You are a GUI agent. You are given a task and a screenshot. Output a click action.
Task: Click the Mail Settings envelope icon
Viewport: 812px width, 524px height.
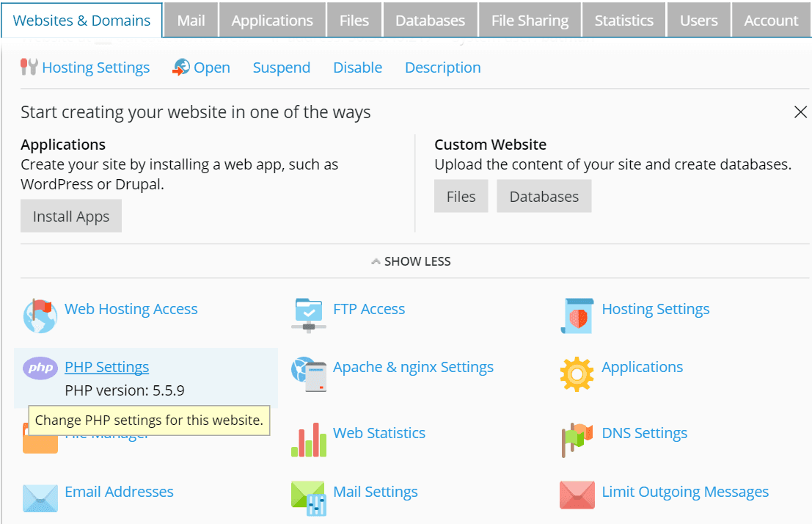308,498
